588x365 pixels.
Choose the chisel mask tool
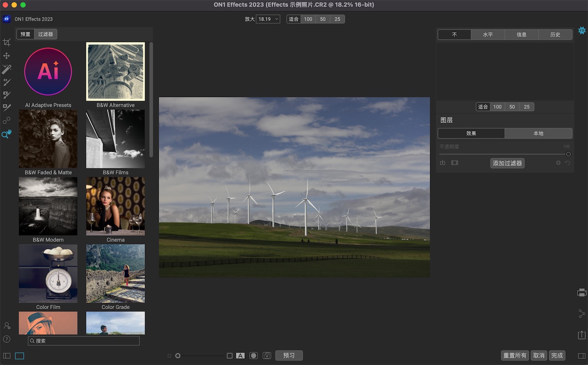[x=7, y=108]
